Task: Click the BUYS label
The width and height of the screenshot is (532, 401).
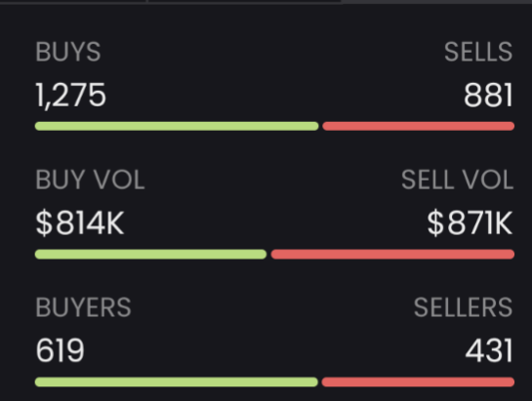Action: point(68,52)
